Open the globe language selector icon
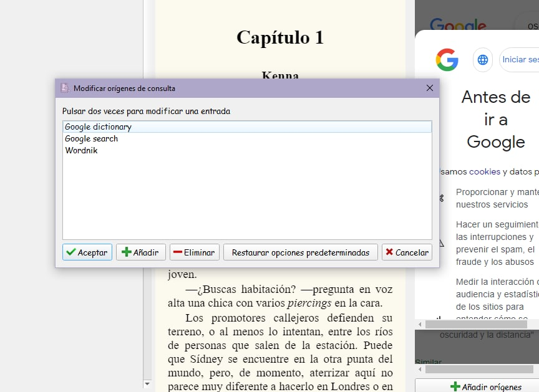This screenshot has height=392, width=539. coord(482,60)
